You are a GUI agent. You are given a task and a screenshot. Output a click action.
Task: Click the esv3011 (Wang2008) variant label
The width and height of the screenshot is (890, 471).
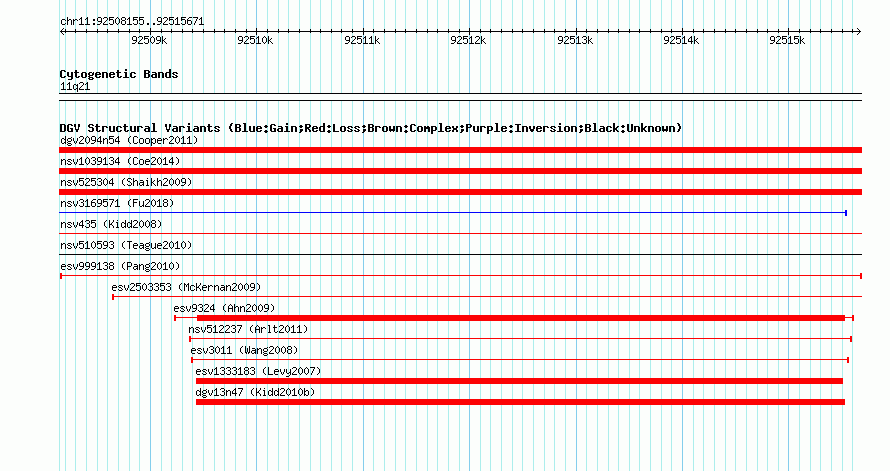tap(244, 350)
